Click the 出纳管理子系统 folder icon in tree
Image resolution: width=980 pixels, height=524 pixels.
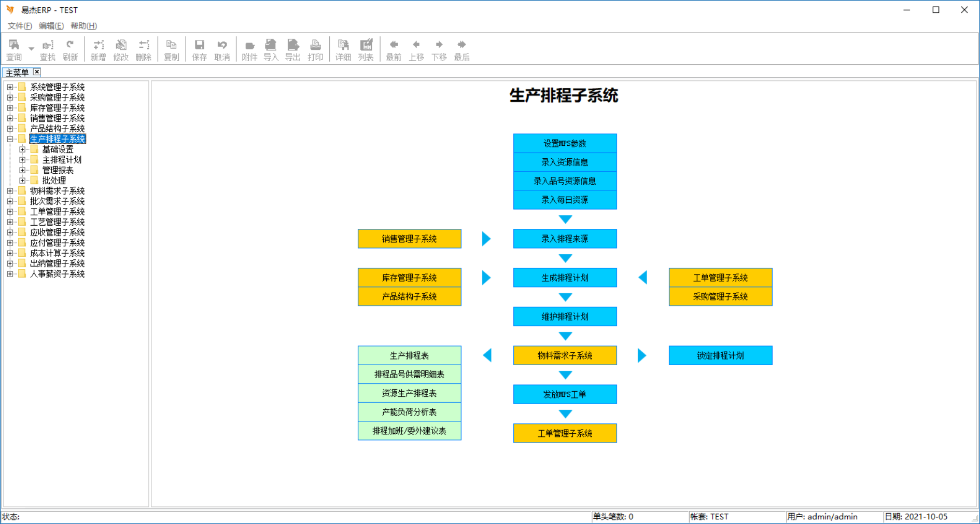click(x=22, y=263)
